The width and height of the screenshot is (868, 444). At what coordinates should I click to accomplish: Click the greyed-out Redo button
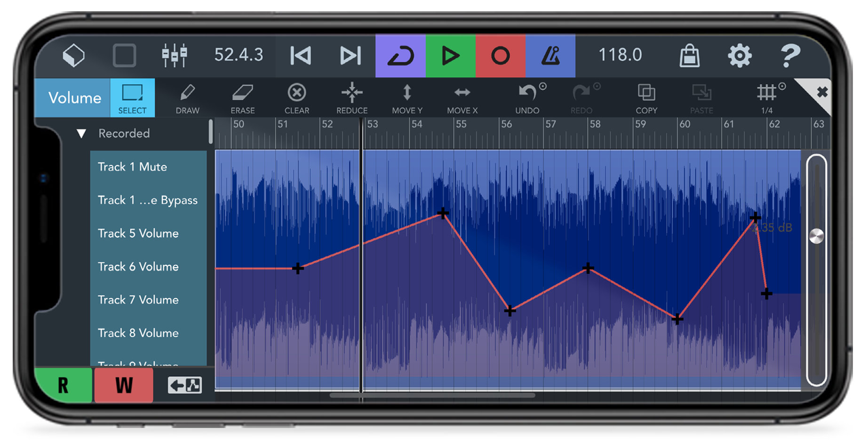click(x=582, y=99)
